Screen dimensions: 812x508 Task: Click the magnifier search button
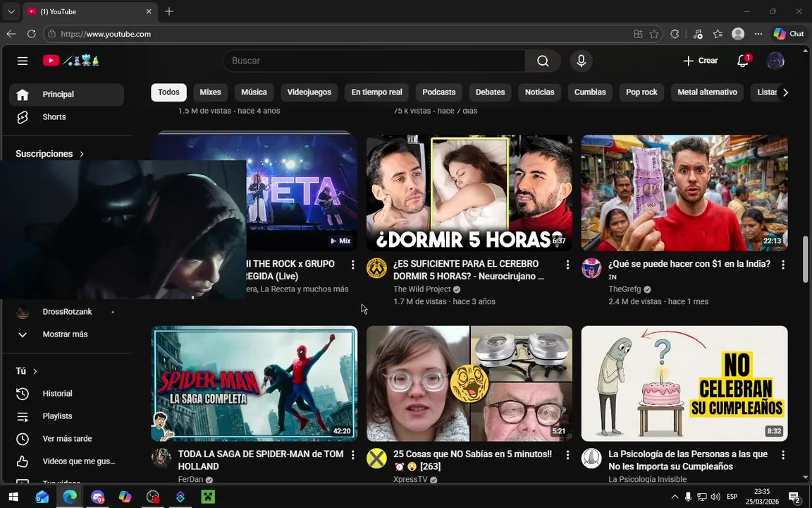(x=543, y=61)
